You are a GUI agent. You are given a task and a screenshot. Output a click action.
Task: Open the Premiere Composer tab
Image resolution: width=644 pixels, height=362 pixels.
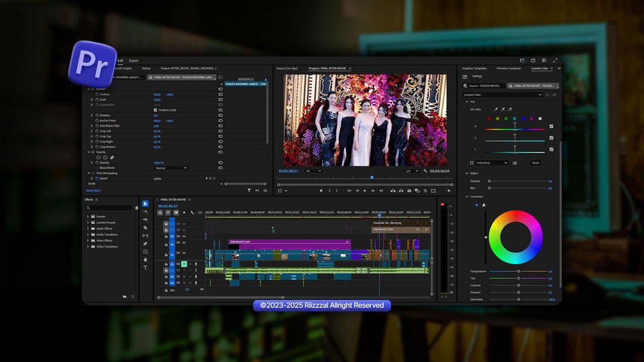509,68
